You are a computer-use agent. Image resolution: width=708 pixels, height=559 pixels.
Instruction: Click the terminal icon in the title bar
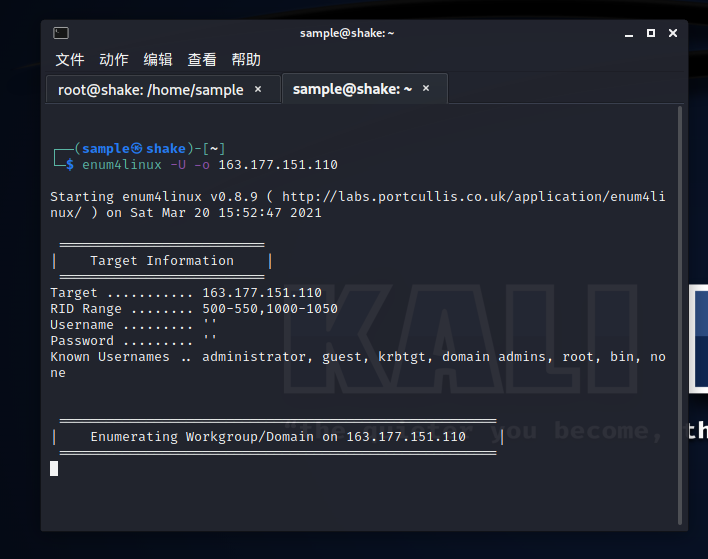61,33
